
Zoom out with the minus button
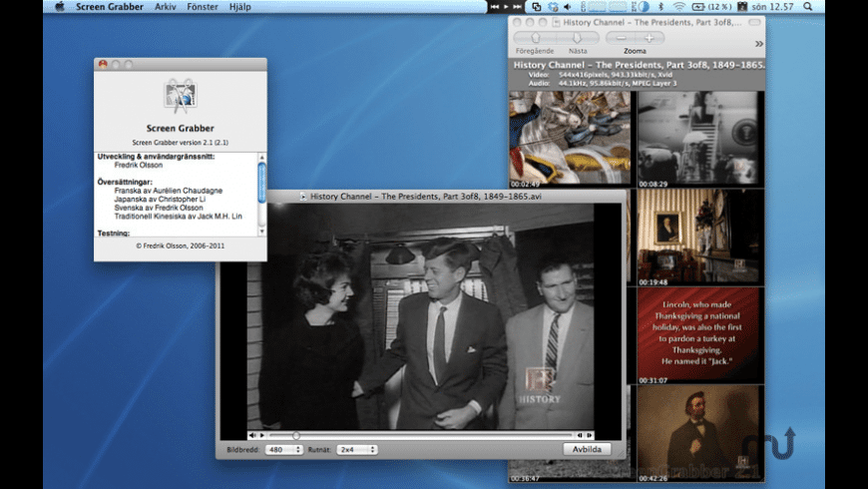coord(622,38)
